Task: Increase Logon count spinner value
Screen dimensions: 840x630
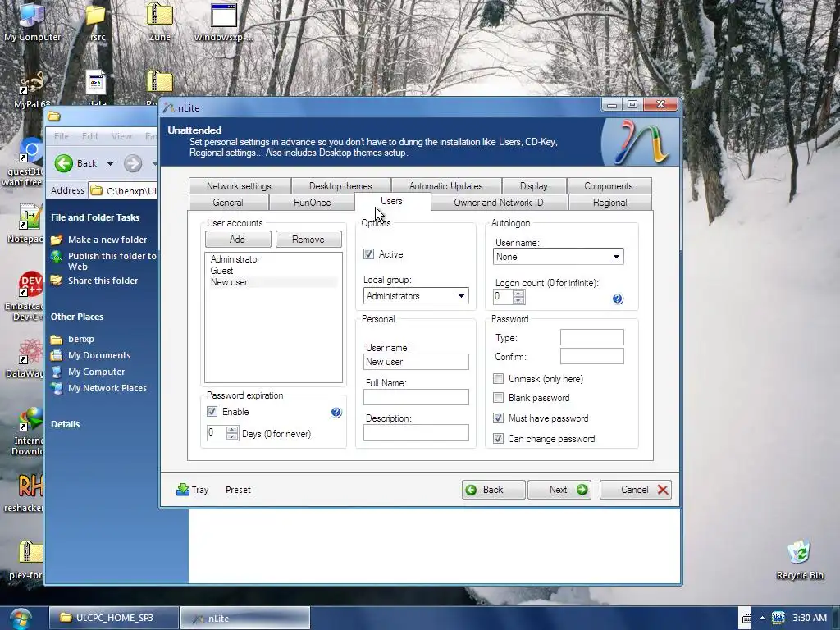Action: (x=518, y=293)
